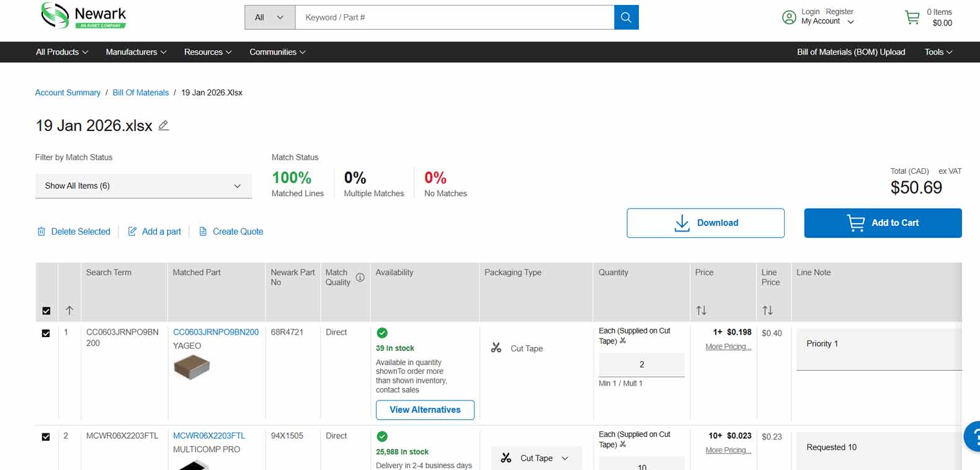The width and height of the screenshot is (980, 470).
Task: Click the search magnifier icon button
Action: coord(626,17)
